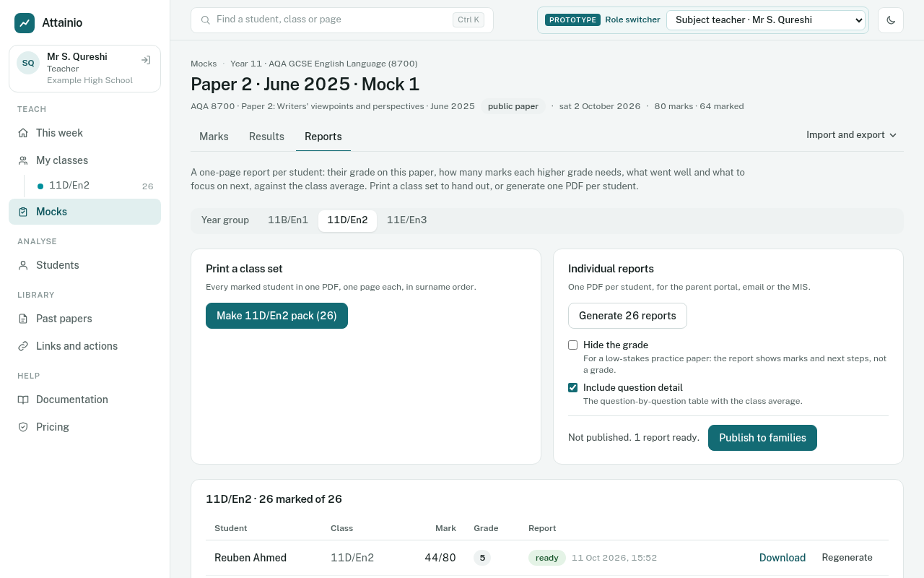Click the public paper tag
The width and height of the screenshot is (924, 578).
513,106
